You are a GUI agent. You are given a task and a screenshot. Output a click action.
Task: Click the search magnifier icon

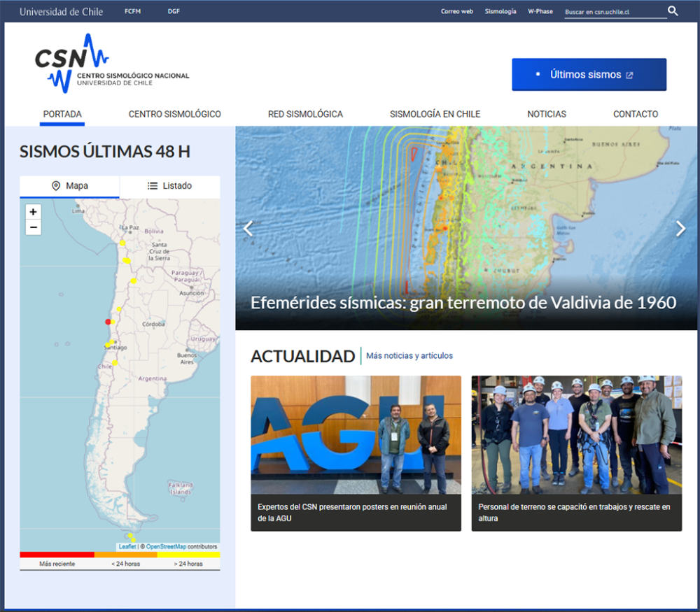click(x=673, y=11)
